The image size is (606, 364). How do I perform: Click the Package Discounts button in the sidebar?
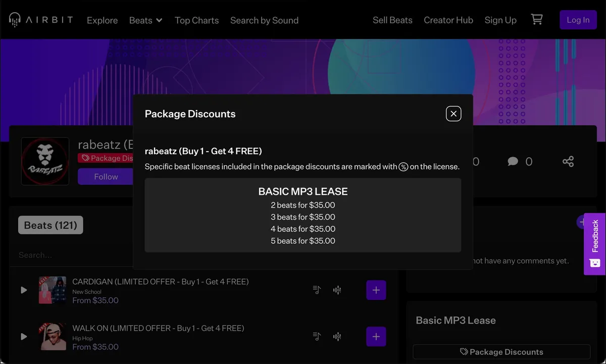(x=501, y=352)
